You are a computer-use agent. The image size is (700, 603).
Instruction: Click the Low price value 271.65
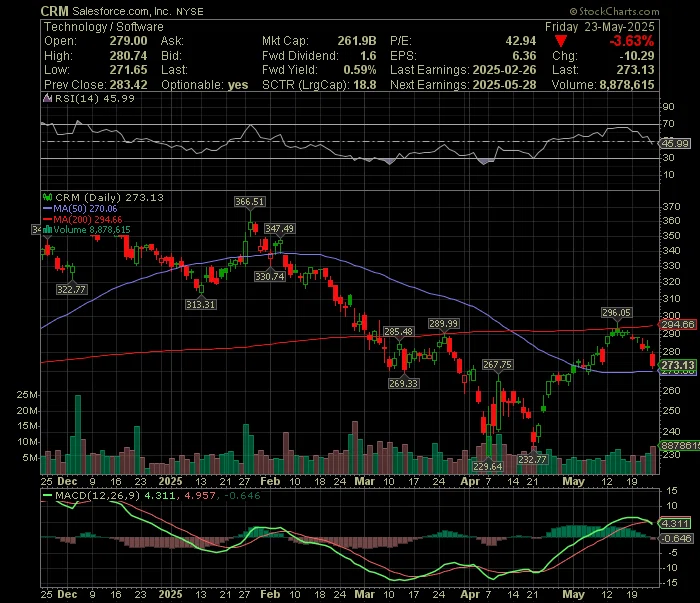coord(129,70)
